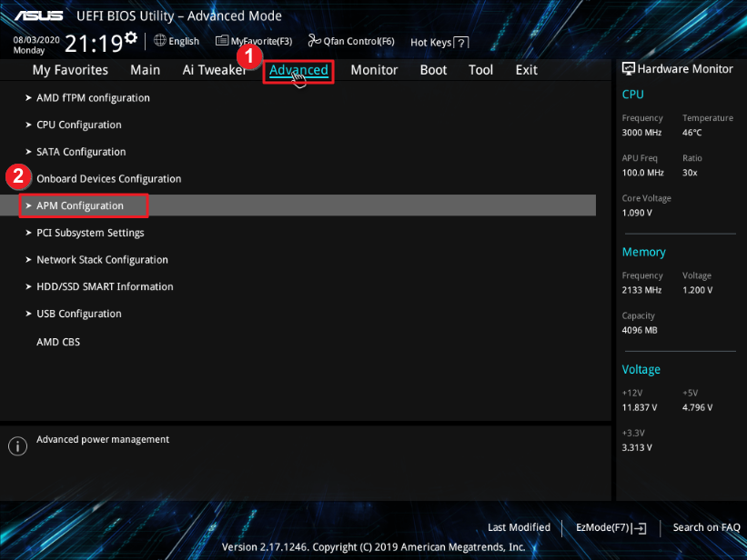The height and width of the screenshot is (560, 747).
Task: Expand CPU Configuration arrow
Action: [28, 125]
